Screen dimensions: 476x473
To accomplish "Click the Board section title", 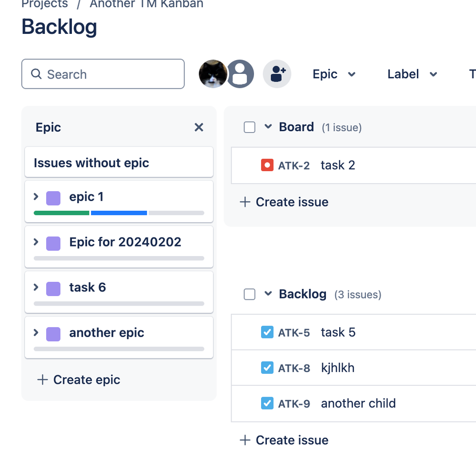I will (296, 127).
